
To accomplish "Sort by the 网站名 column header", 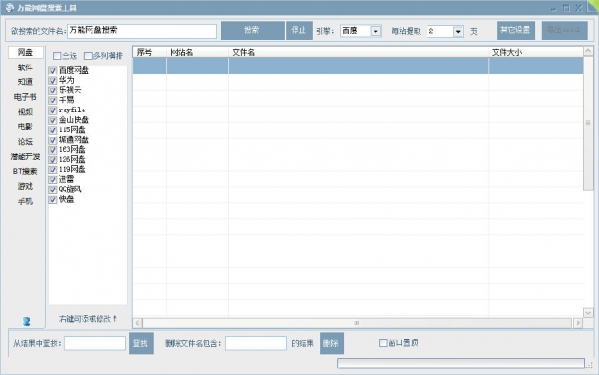I will click(198, 52).
